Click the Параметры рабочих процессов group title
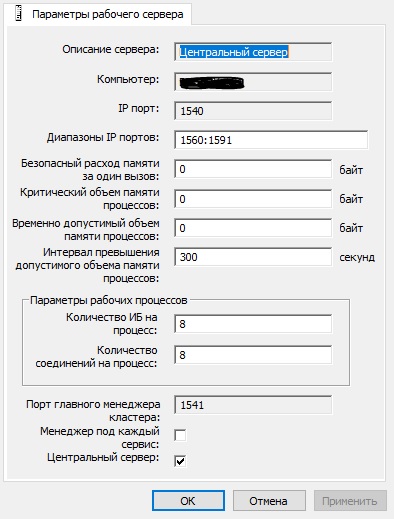394x519 pixels. click(x=109, y=300)
